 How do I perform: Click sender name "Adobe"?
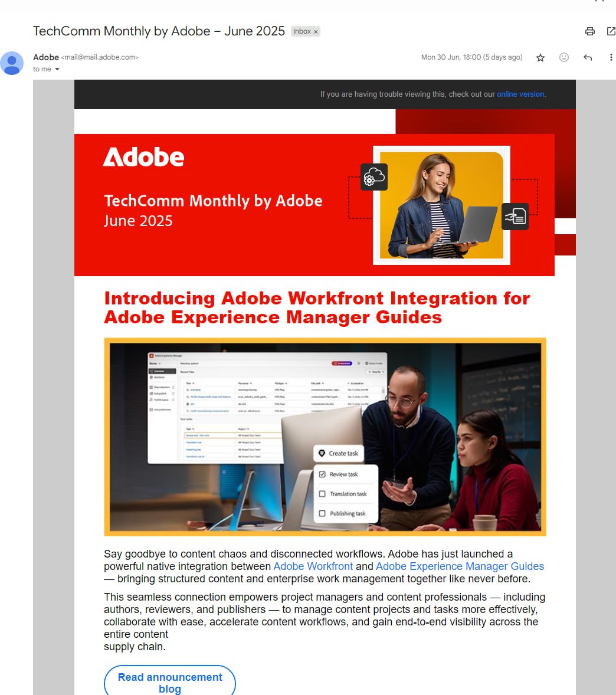45,57
